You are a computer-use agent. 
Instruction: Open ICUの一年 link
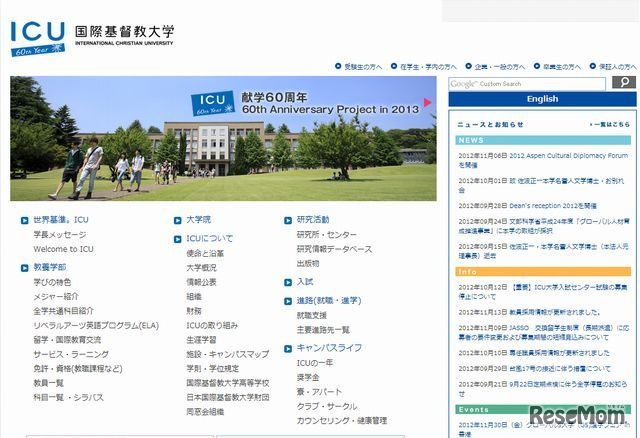315,363
